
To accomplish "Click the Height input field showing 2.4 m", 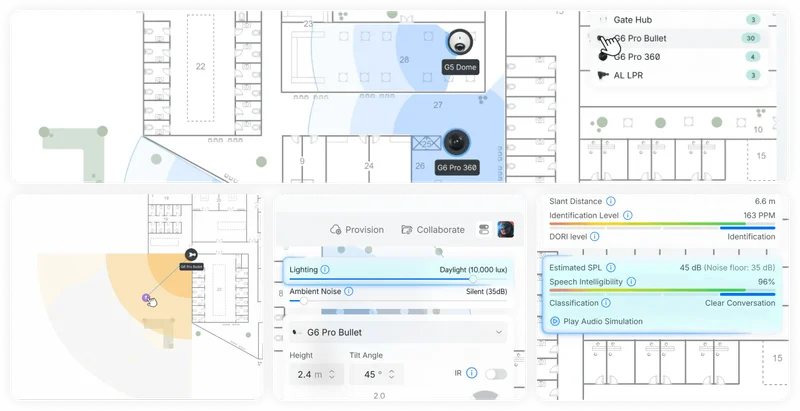I will pyautogui.click(x=316, y=374).
